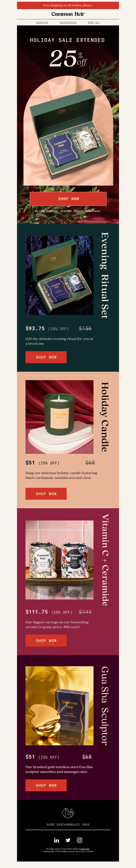This screenshot has height=868, width=136.
Task: Open the Instagram icon in the footer
Action: (80, 840)
